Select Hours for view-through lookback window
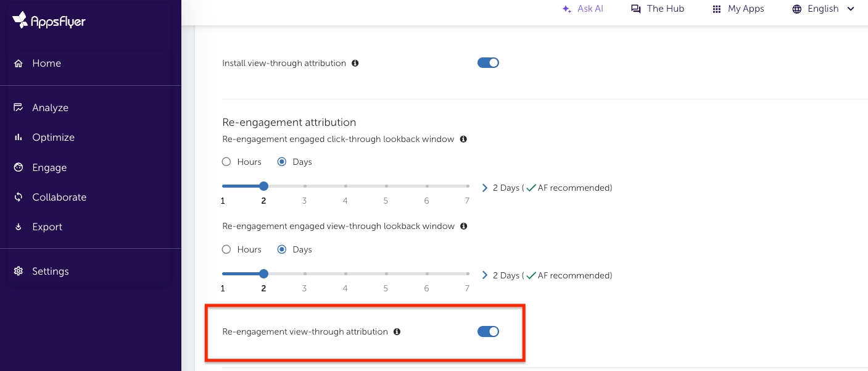This screenshot has height=371, width=868. (226, 249)
